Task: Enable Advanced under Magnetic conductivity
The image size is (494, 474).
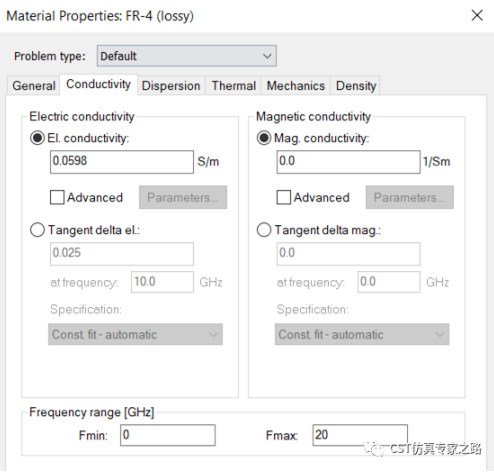Action: point(284,197)
